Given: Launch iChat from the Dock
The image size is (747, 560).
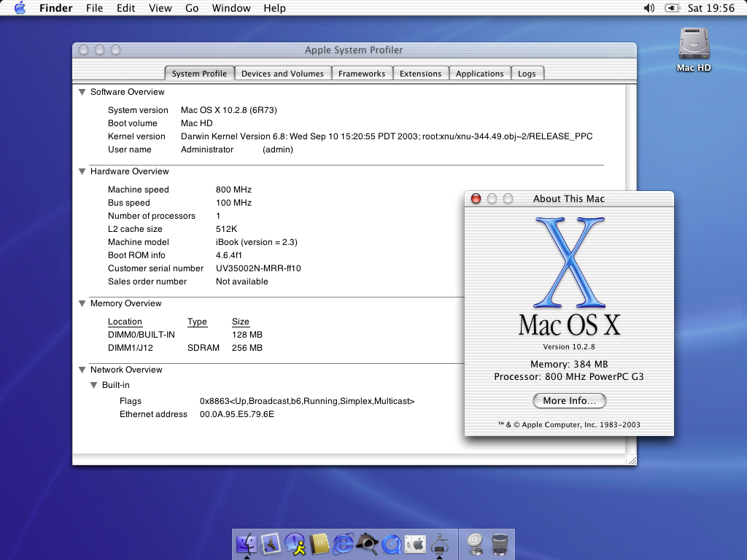Looking at the screenshot, I should click(x=295, y=543).
